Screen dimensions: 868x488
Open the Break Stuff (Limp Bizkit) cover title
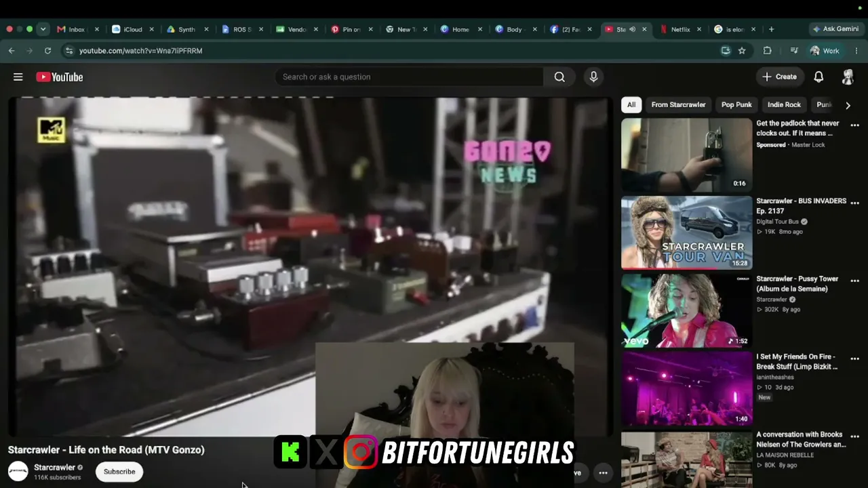797,362
